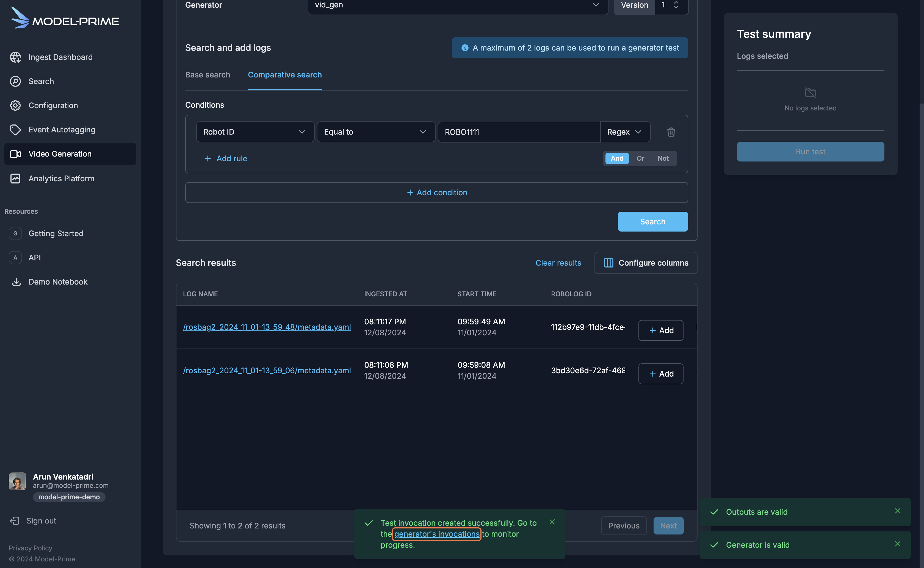Screen dimensions: 924x568
Task: Open the Equal to operator dropdown
Action: pyautogui.click(x=376, y=132)
